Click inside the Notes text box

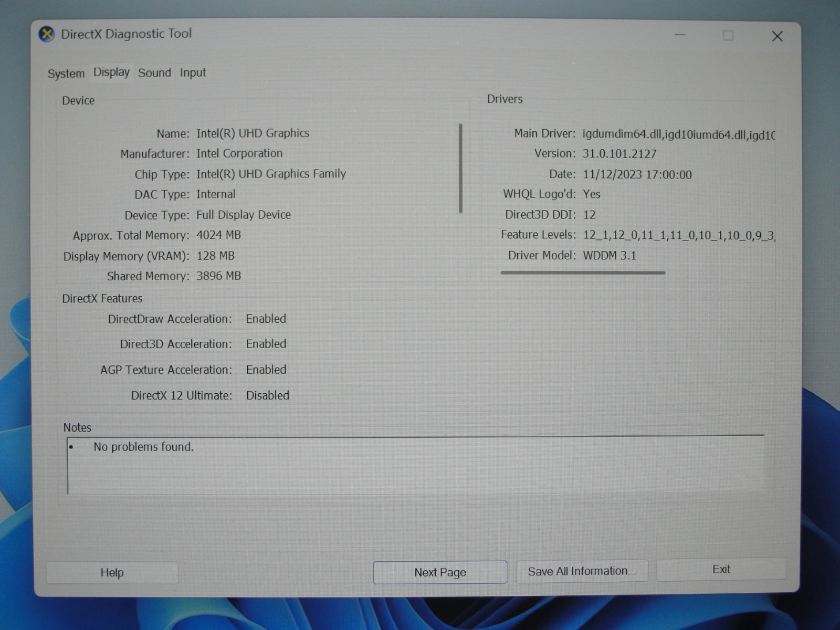[416, 464]
